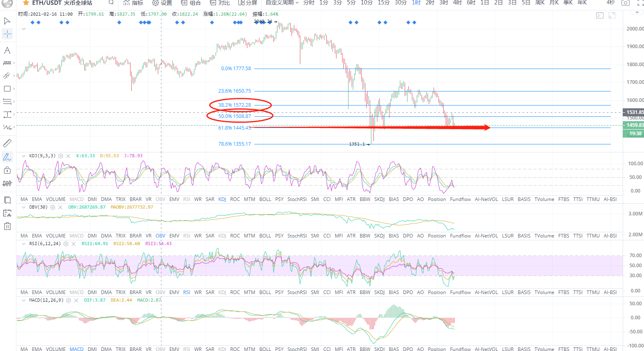
Task: Search for a trading pair
Action: [111, 2]
